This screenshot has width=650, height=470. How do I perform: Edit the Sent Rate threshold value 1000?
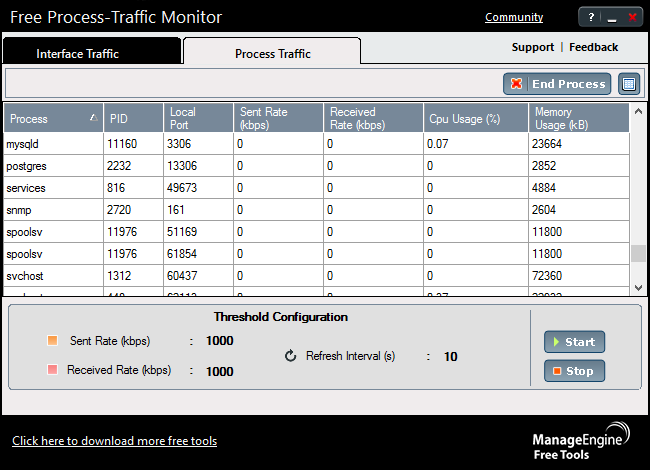220,341
